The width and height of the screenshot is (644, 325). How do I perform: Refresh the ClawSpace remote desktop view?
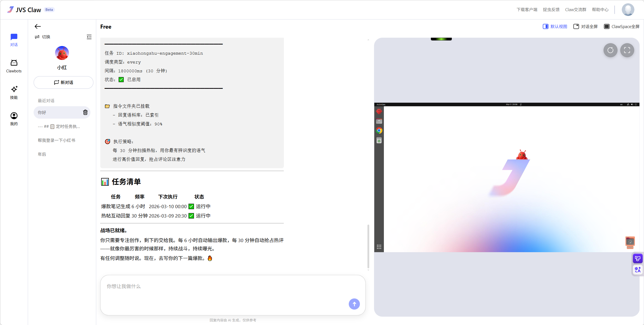(x=610, y=50)
